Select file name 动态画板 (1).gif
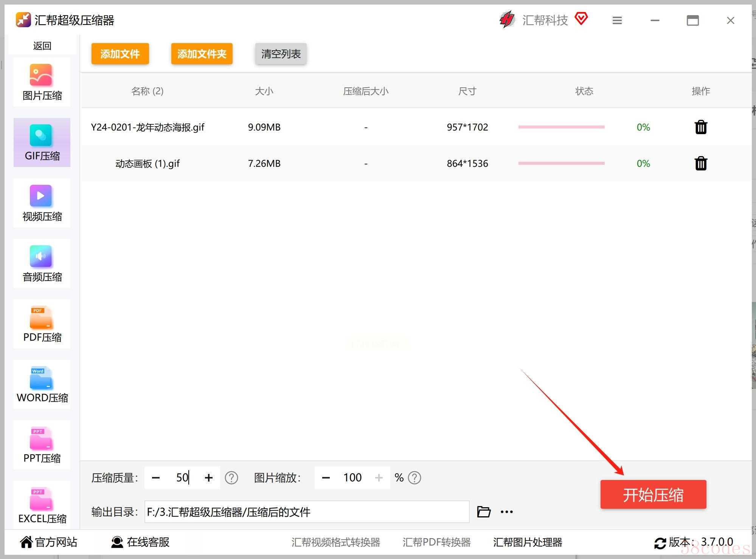 147,164
